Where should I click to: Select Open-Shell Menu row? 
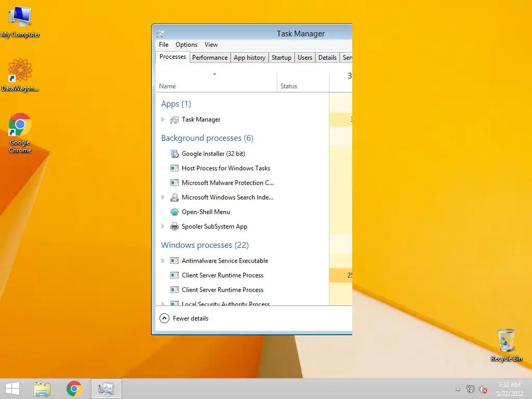tap(254, 212)
